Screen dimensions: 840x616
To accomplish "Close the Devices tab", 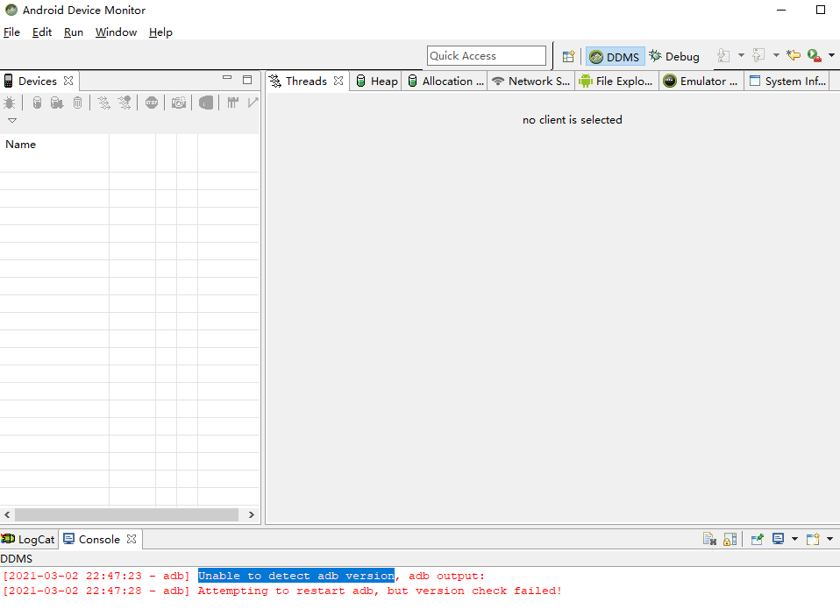I will (68, 81).
